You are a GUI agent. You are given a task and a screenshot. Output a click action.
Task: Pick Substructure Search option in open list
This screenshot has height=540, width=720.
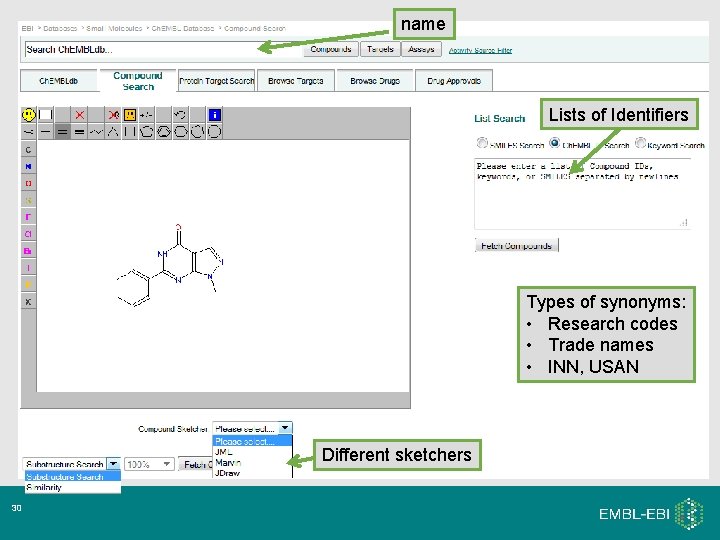pyautogui.click(x=73, y=477)
